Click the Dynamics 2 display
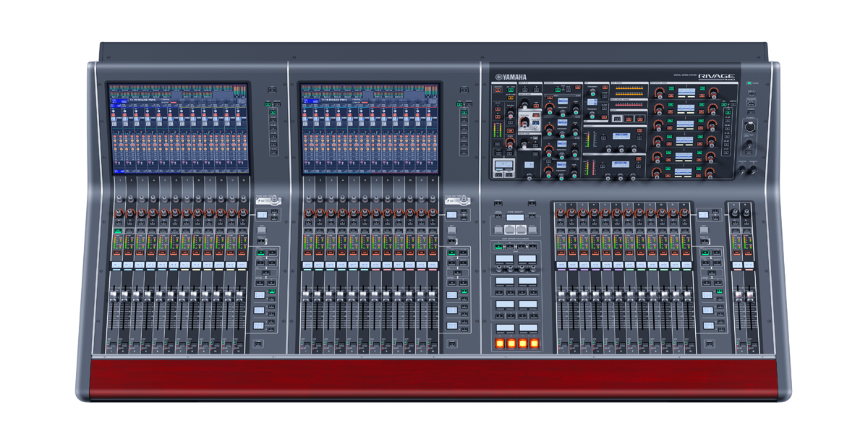Screen dimensions: 868x434 (x=621, y=164)
